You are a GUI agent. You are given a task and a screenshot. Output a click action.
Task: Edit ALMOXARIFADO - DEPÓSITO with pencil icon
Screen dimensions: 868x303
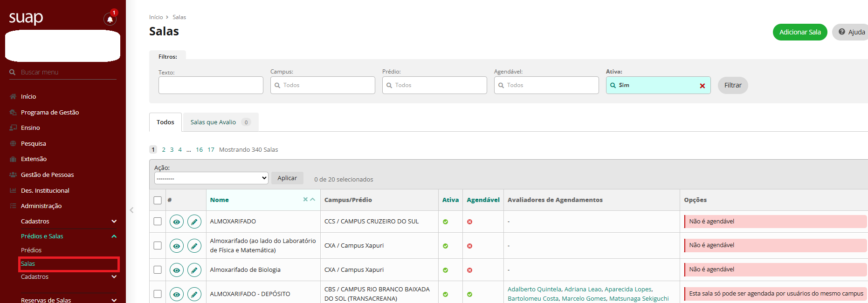[194, 294]
